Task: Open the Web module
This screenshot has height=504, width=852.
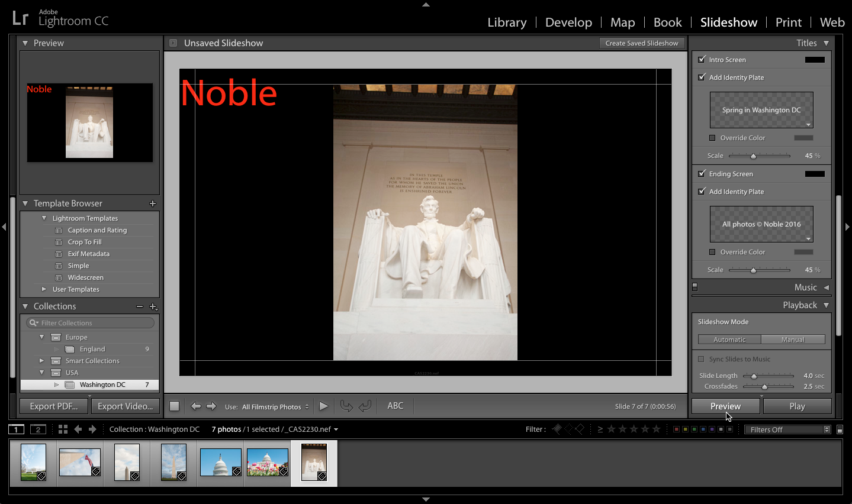Action: [x=831, y=22]
